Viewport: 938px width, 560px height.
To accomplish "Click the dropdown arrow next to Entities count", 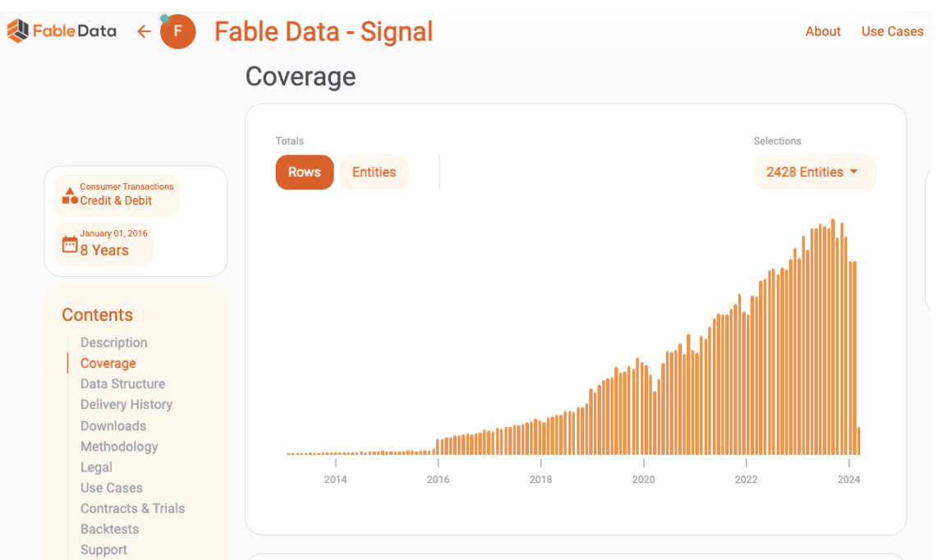I will click(854, 172).
